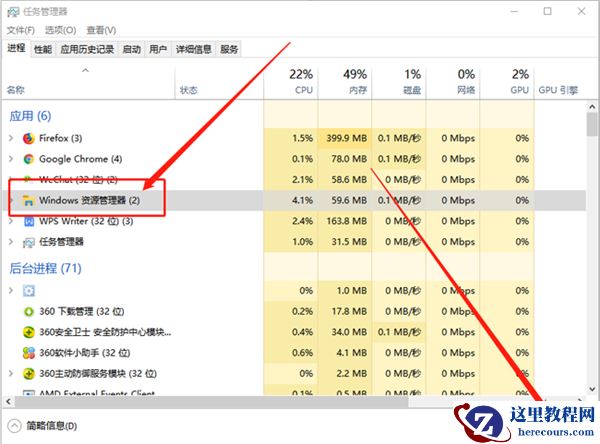Sort by the CPU column header
Image resolution: width=600 pixels, height=444 pixels.
291,82
